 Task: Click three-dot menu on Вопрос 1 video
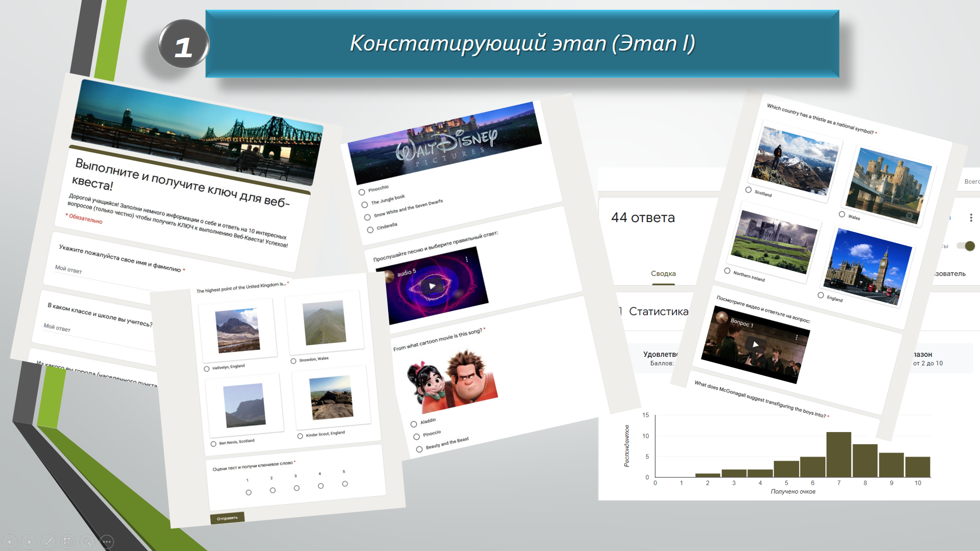click(x=796, y=338)
